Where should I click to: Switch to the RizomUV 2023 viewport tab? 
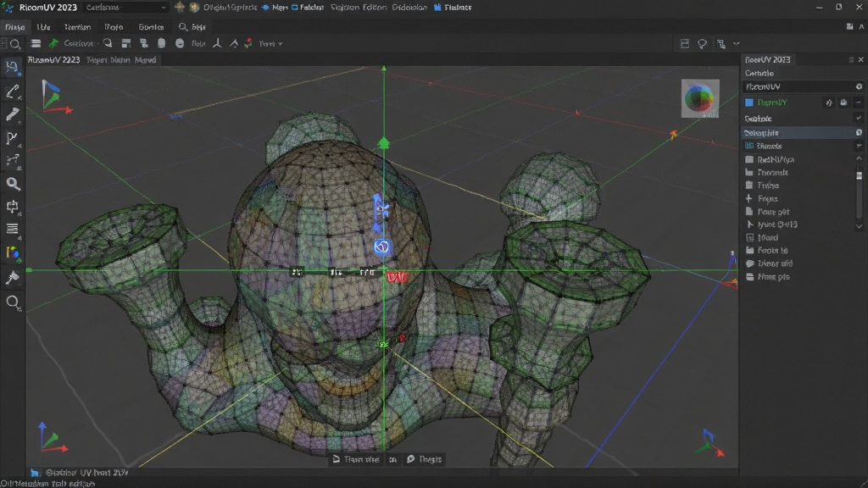(x=53, y=60)
